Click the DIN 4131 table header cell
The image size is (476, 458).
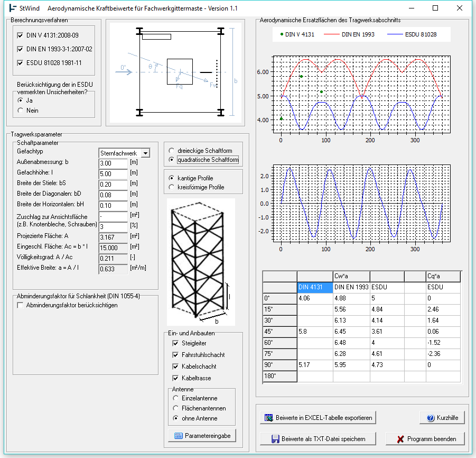coord(314,287)
